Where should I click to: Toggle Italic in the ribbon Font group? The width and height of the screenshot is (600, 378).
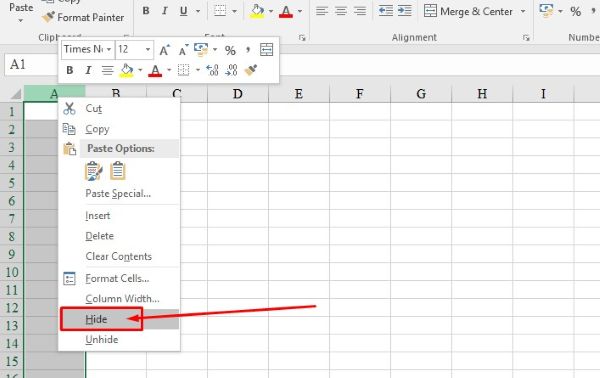pos(165,11)
